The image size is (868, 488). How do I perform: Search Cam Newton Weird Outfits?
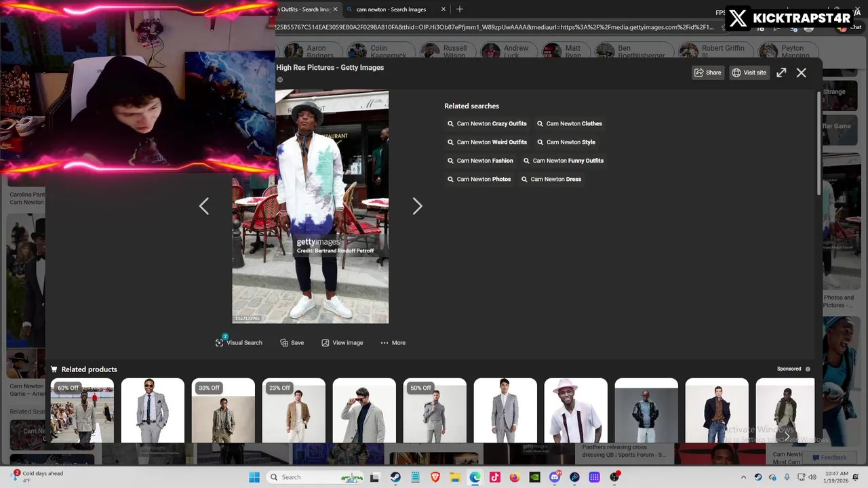(487, 142)
